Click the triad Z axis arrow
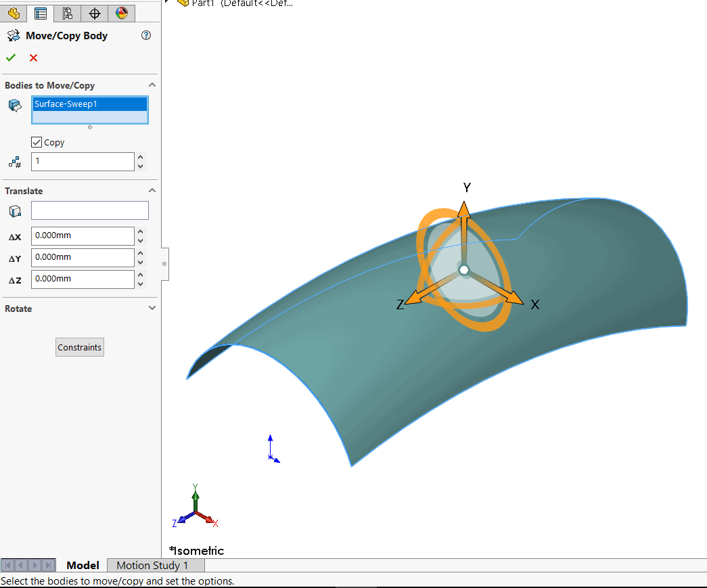This screenshot has width=707, height=588. 414,298
